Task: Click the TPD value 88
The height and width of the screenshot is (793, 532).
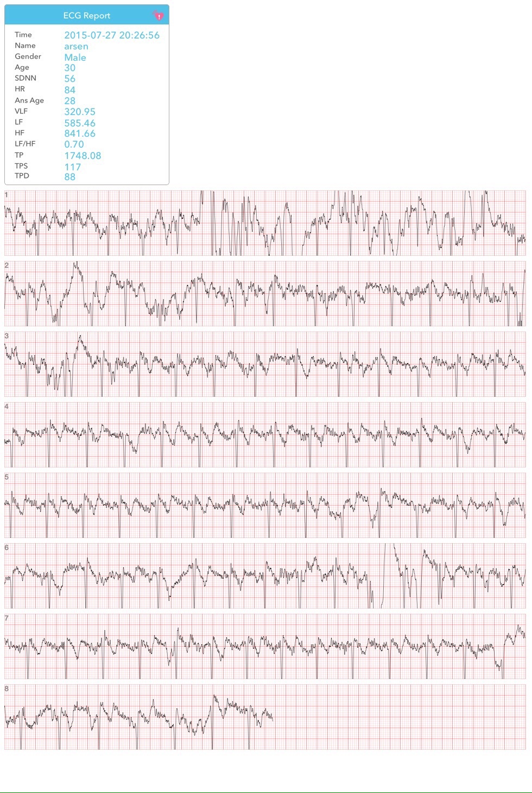Action: (69, 177)
